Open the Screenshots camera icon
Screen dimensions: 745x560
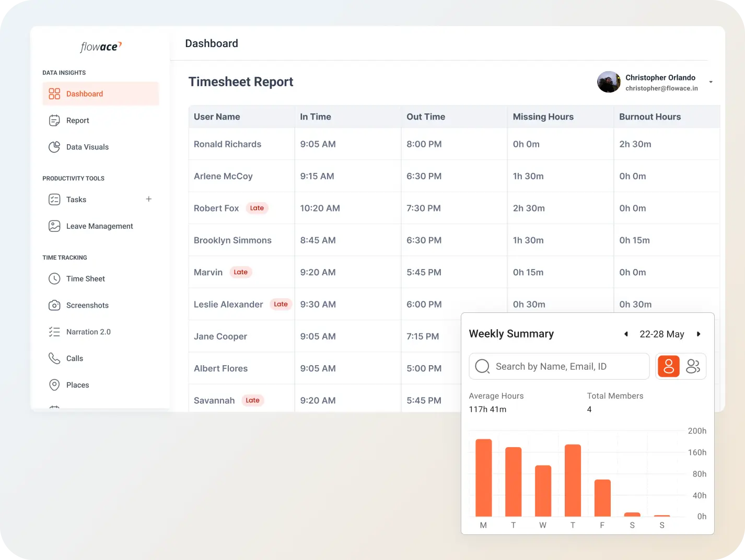(54, 306)
